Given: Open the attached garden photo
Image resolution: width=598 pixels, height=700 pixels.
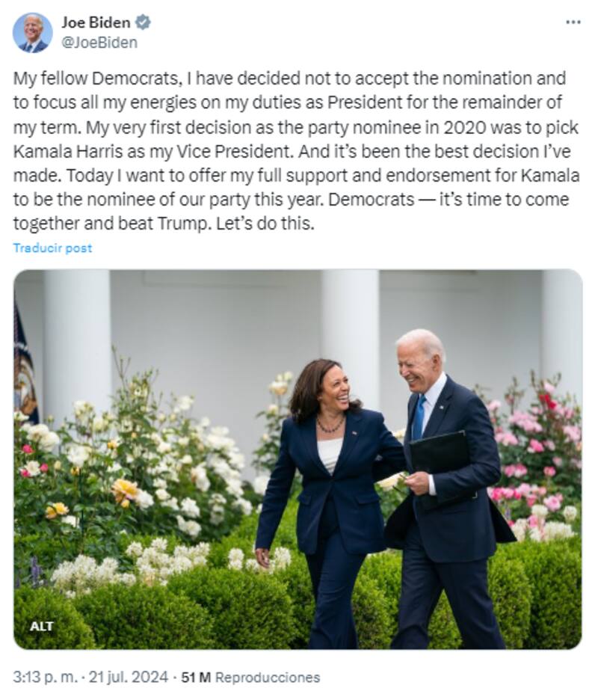Looking at the screenshot, I should point(298,458).
